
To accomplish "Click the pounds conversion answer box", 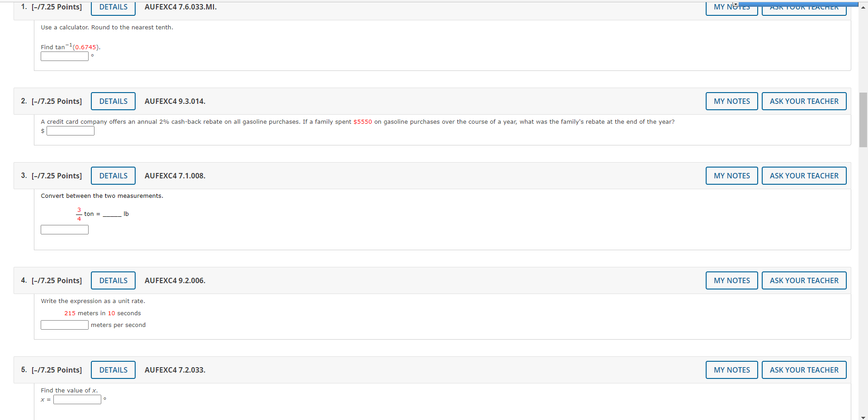I will point(64,229).
